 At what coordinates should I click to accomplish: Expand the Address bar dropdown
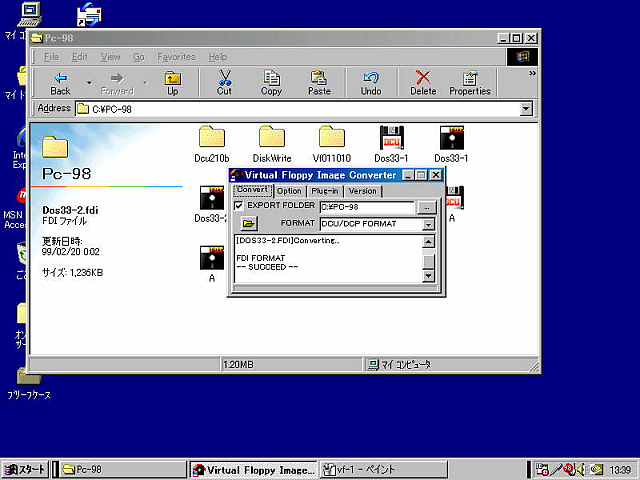(x=526, y=109)
